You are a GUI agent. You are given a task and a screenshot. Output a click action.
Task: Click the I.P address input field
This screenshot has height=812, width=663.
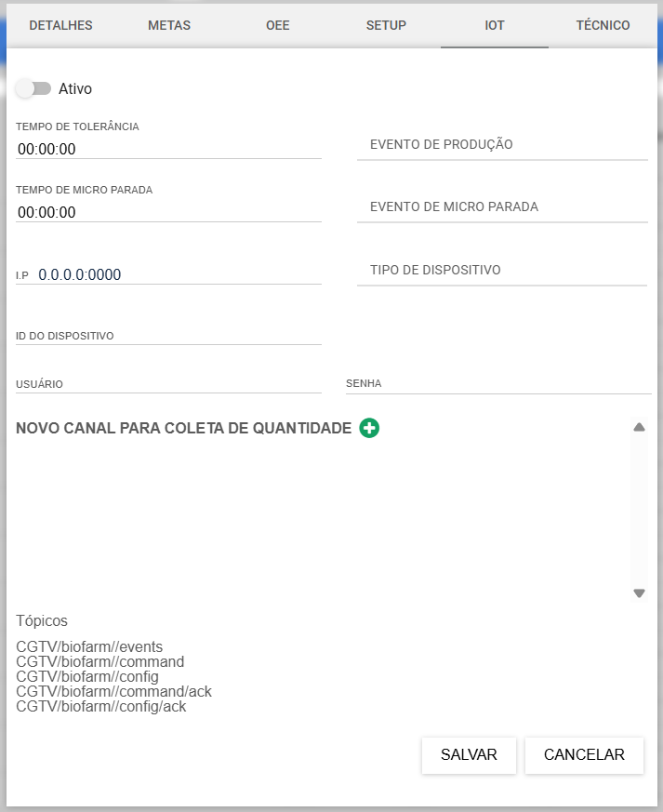[x=179, y=274]
